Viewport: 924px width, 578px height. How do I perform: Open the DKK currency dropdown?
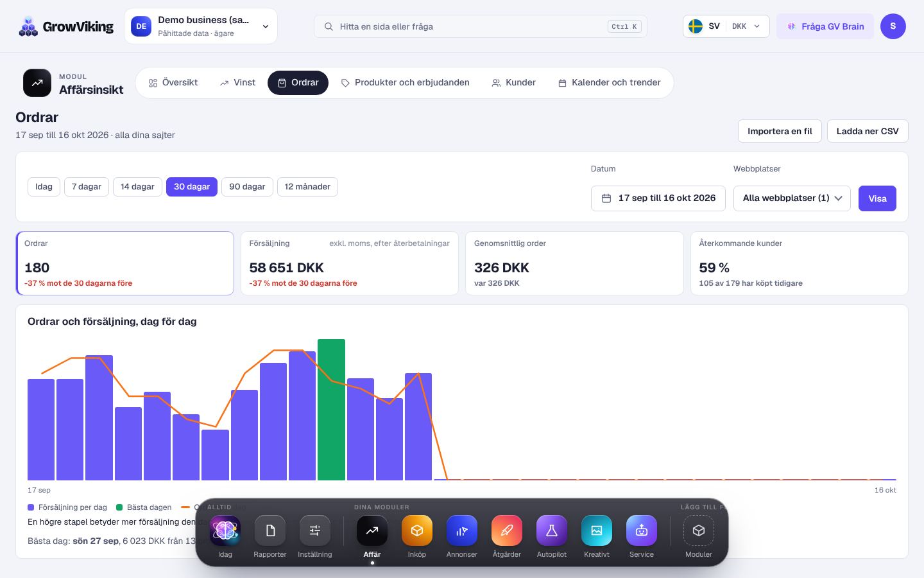(x=746, y=26)
